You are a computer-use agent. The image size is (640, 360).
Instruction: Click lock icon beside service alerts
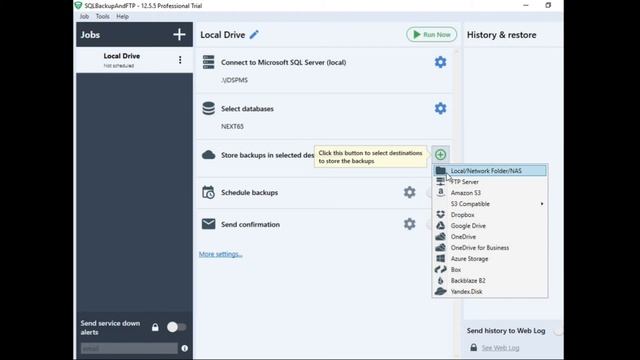click(x=155, y=327)
